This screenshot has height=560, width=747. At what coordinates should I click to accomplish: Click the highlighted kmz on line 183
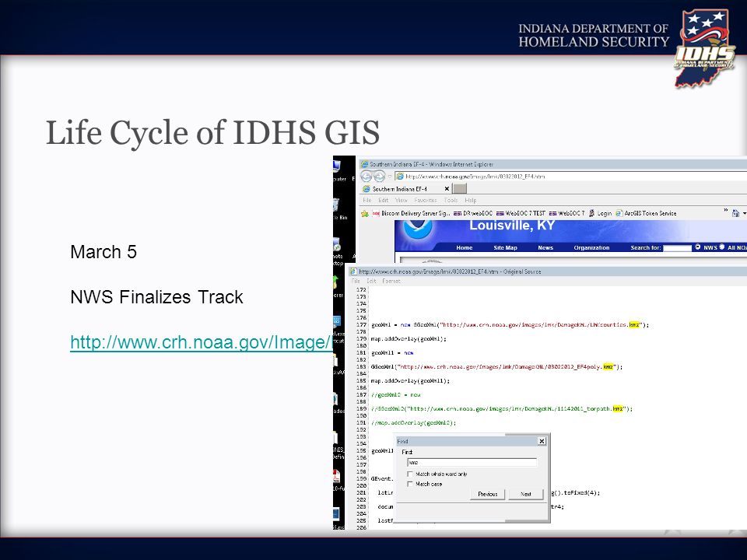click(x=608, y=366)
